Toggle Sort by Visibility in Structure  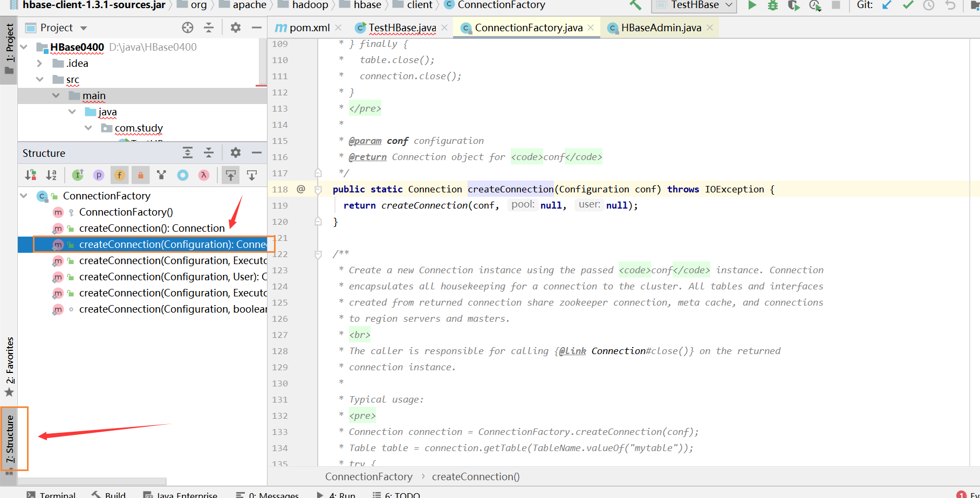(31, 175)
